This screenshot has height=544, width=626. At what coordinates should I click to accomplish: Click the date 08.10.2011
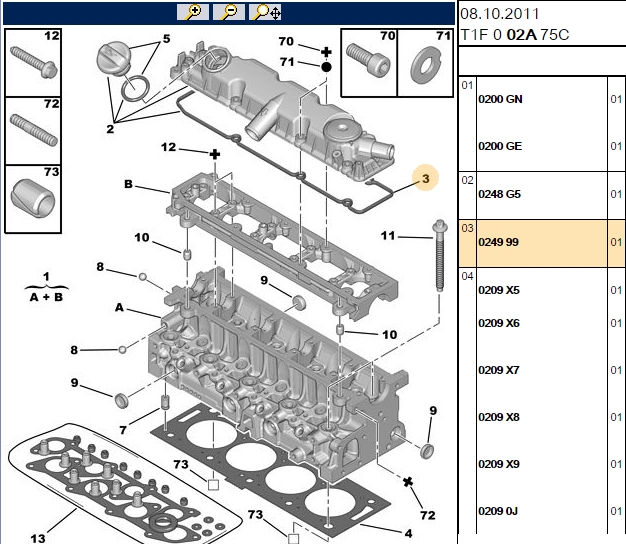point(499,14)
